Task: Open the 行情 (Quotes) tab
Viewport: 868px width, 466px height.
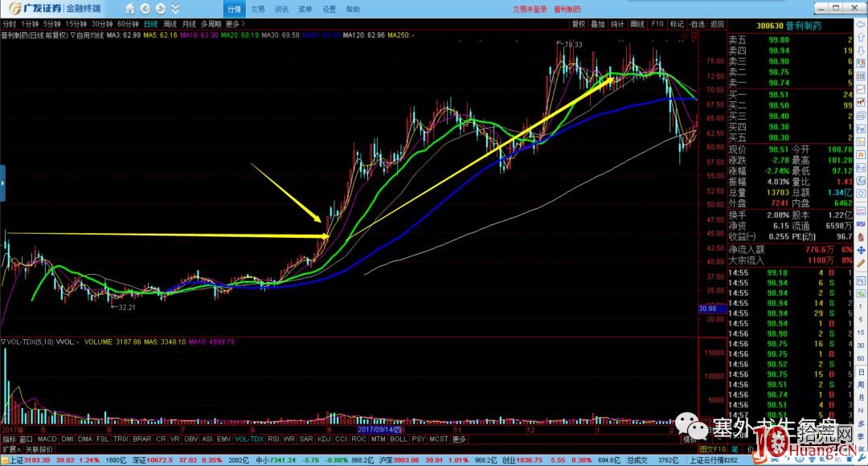Action: 234,9
